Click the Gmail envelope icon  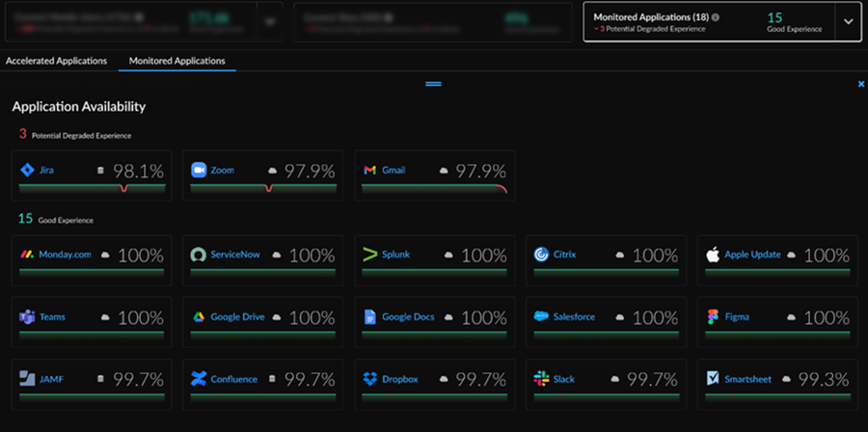(369, 171)
